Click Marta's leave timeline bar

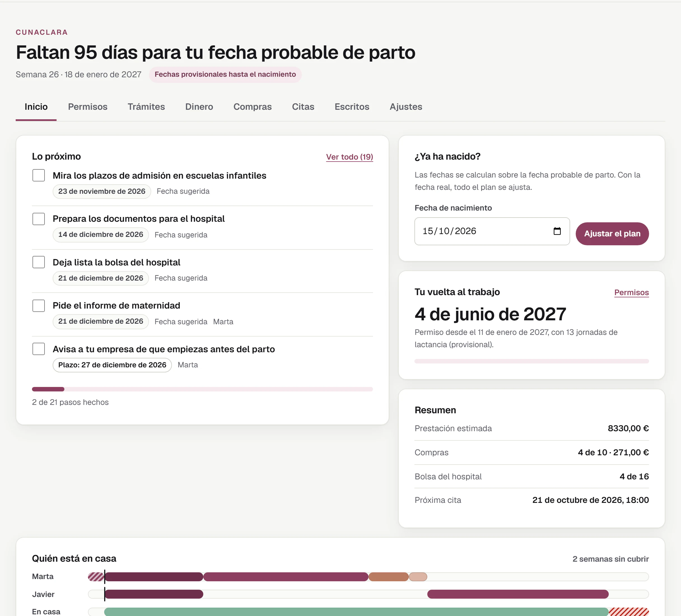[368, 577]
